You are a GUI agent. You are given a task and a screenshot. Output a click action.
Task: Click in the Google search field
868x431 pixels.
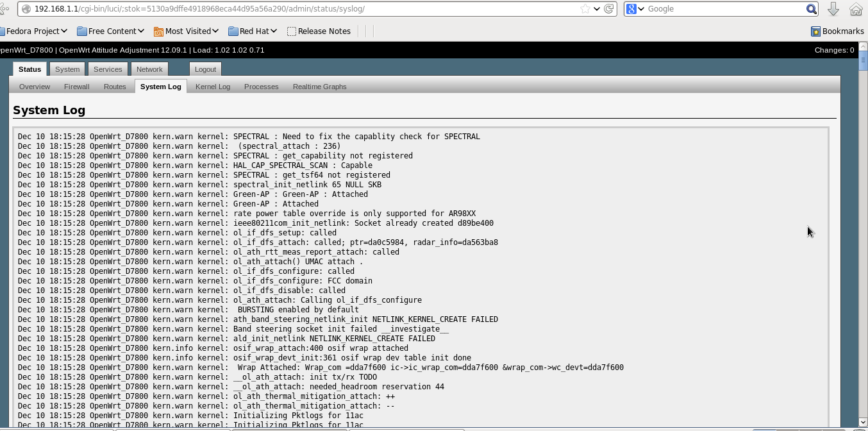pyautogui.click(x=724, y=9)
